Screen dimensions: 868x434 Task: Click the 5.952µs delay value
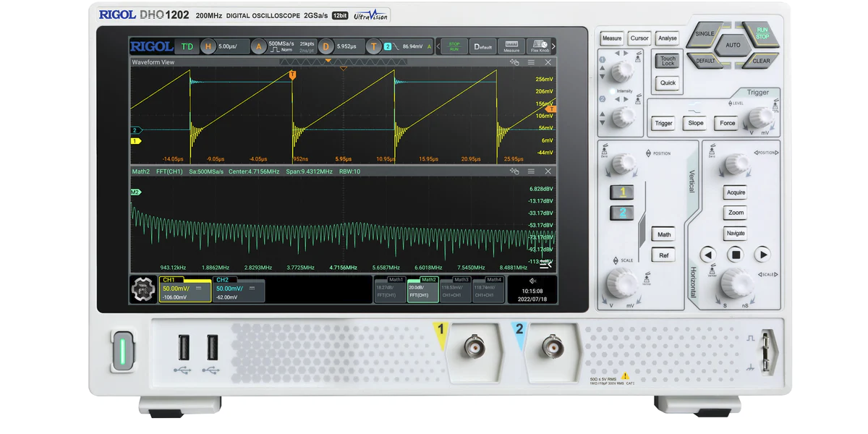(346, 47)
